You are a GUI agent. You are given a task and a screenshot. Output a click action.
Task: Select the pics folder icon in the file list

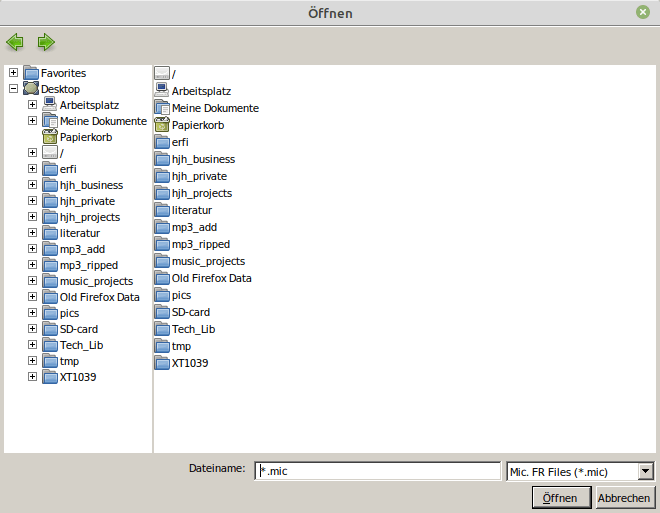point(162,295)
